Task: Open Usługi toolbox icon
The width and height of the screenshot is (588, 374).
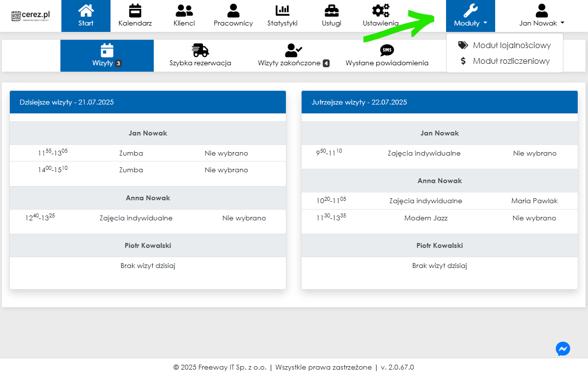Action: tap(332, 10)
